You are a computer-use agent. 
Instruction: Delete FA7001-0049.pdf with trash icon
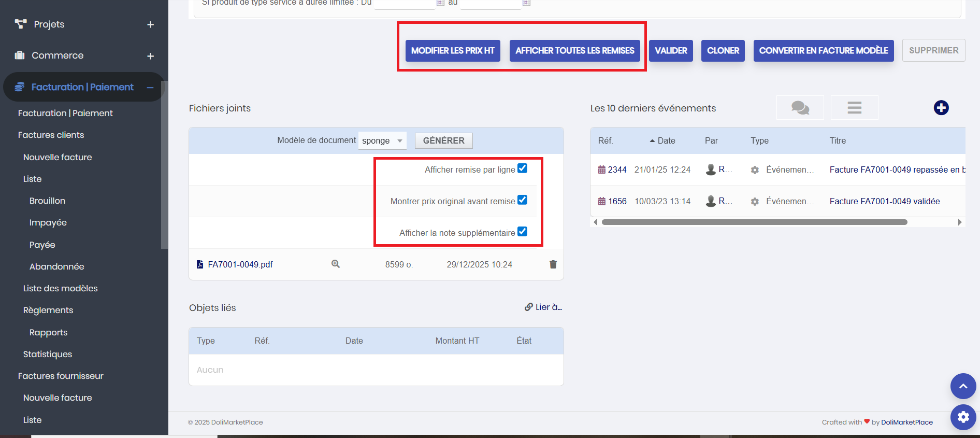tap(553, 264)
